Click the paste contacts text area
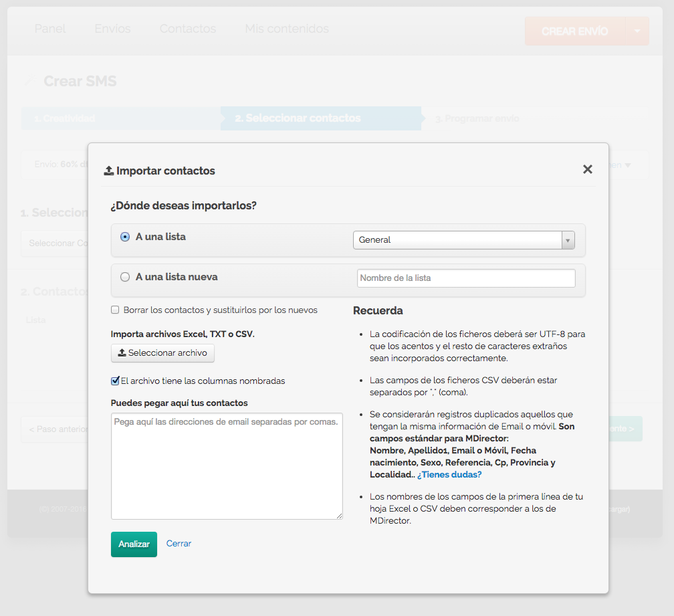This screenshot has width=674, height=616. (227, 466)
